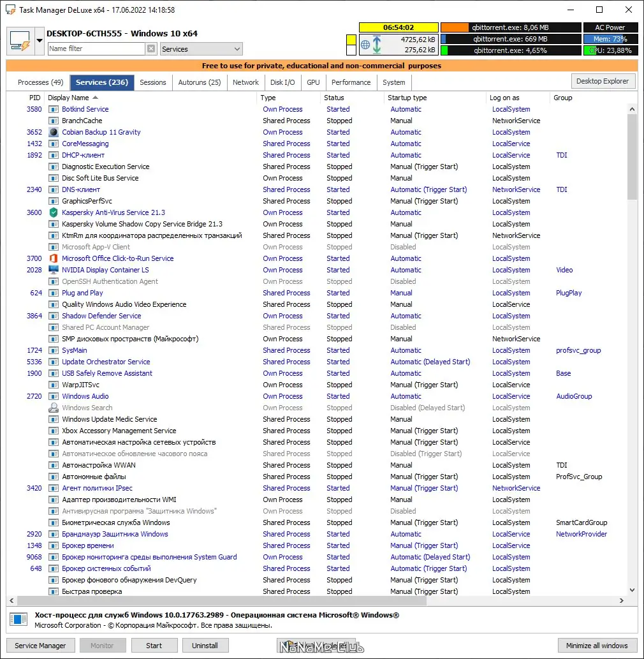The width and height of the screenshot is (644, 659).
Task: Open the Services combo box
Action: (x=201, y=49)
